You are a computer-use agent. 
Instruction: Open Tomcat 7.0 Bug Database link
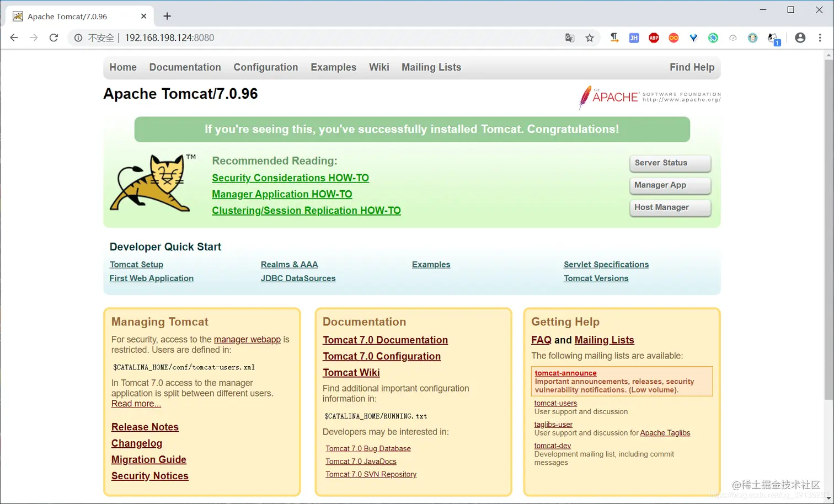368,449
